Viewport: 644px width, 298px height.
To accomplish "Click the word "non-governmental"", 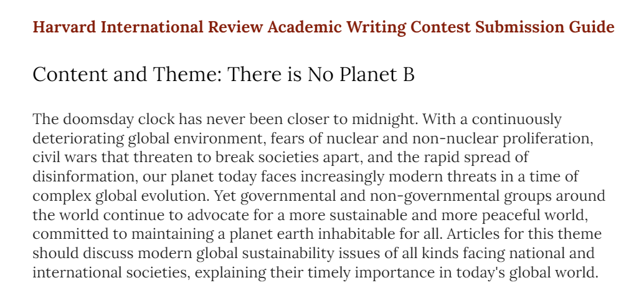I will point(433,196).
